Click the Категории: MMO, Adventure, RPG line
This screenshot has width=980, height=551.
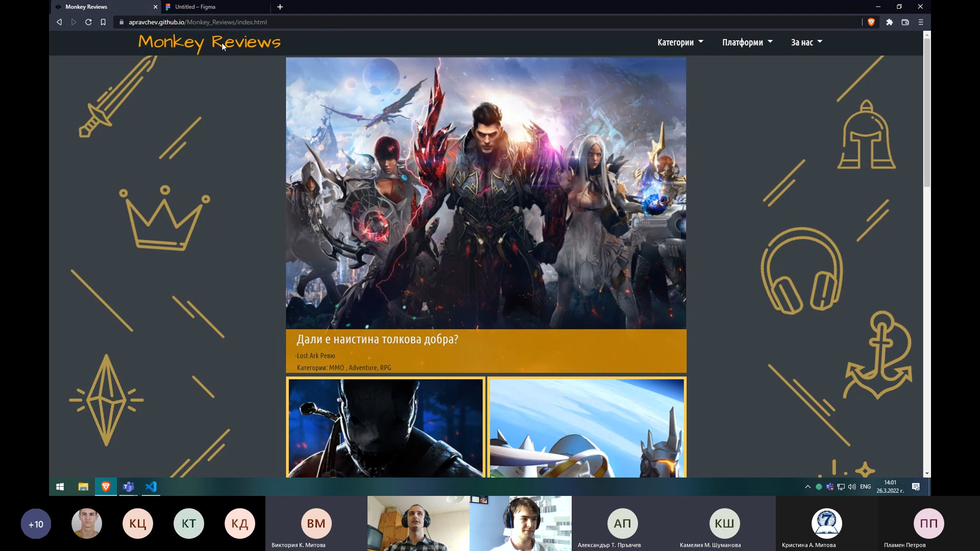click(344, 367)
